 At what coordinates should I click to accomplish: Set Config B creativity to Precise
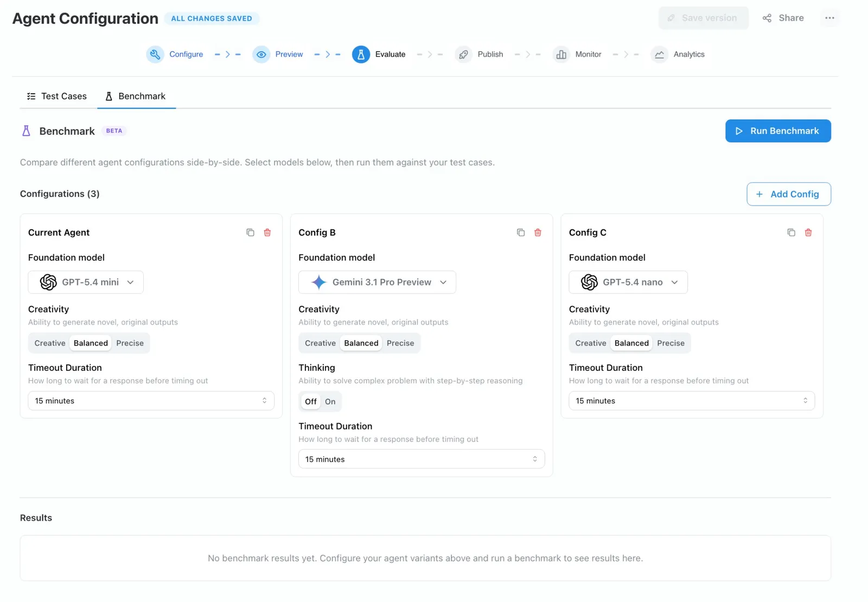click(x=400, y=343)
